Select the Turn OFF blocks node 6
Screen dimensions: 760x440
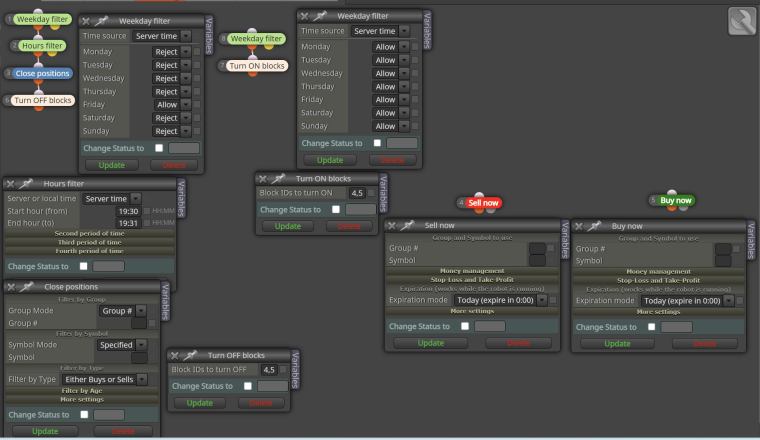click(x=43, y=100)
